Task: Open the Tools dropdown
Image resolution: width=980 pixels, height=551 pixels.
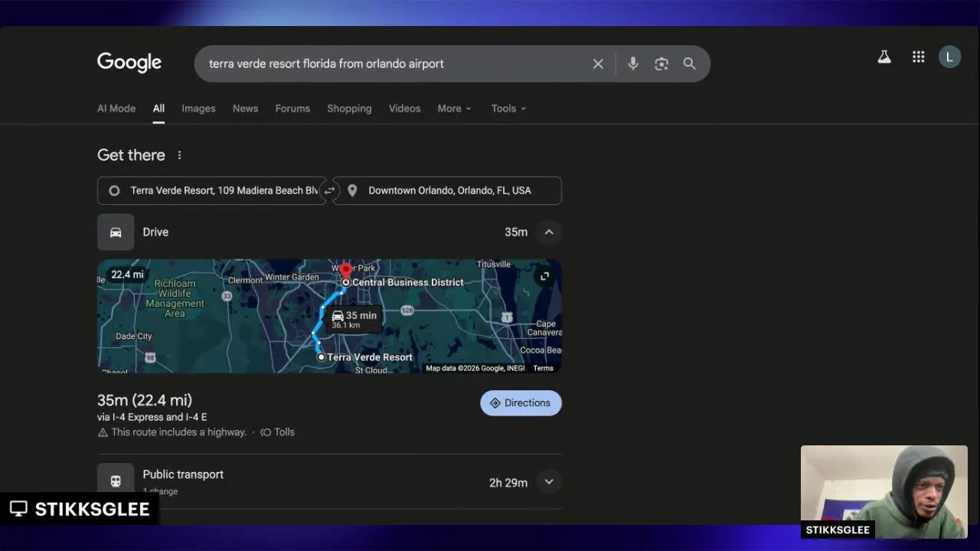Action: click(508, 109)
